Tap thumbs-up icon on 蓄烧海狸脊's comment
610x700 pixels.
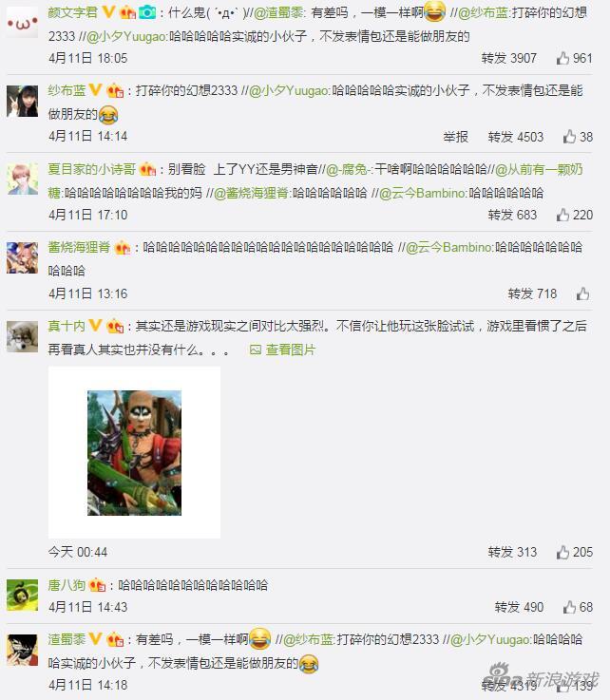coord(582,293)
